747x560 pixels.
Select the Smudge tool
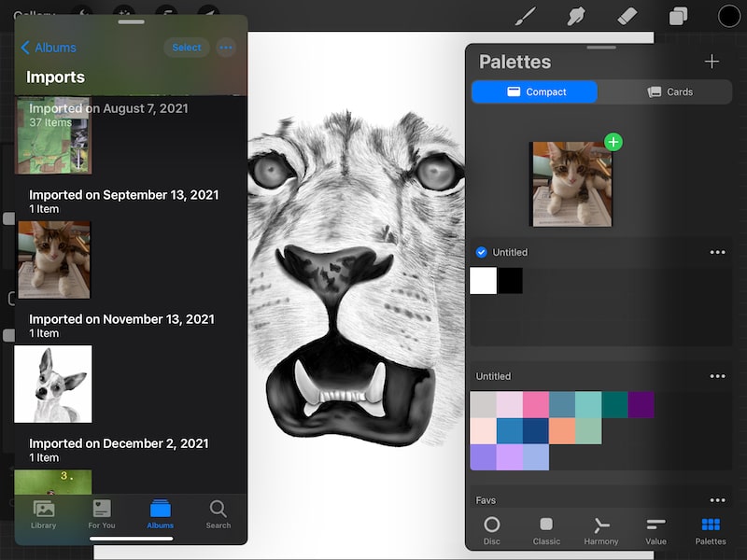pyautogui.click(x=576, y=16)
